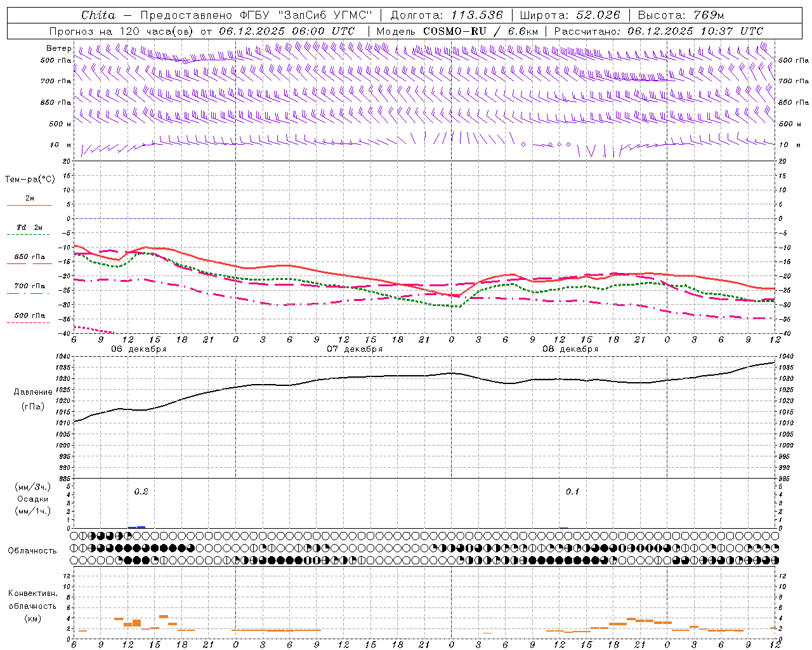Click the 07 декабря date label
Screen dimensions: 812x650
tap(355, 349)
